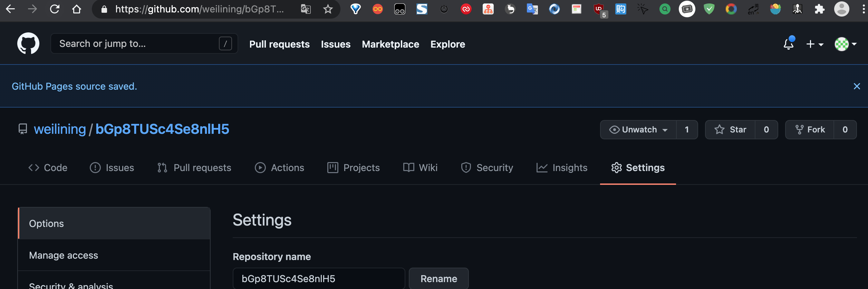Viewport: 868px width, 289px height.
Task: Open the browser home page
Action: pos(77,9)
